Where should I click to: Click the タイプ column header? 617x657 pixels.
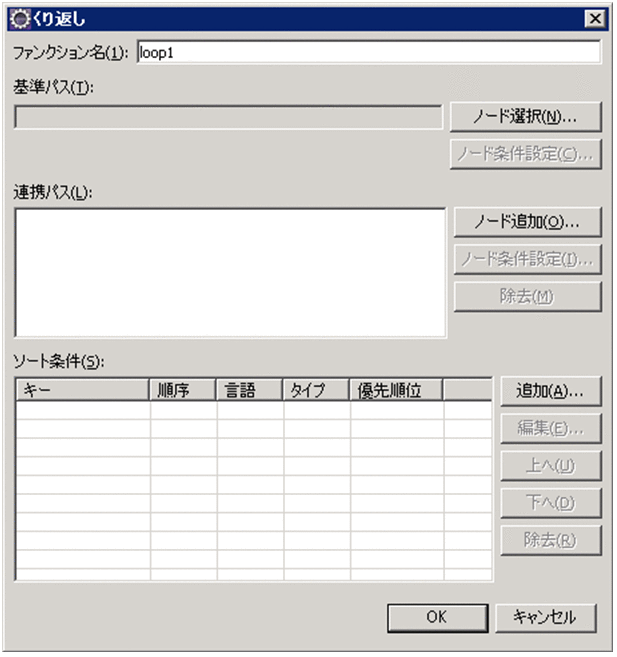pos(316,390)
